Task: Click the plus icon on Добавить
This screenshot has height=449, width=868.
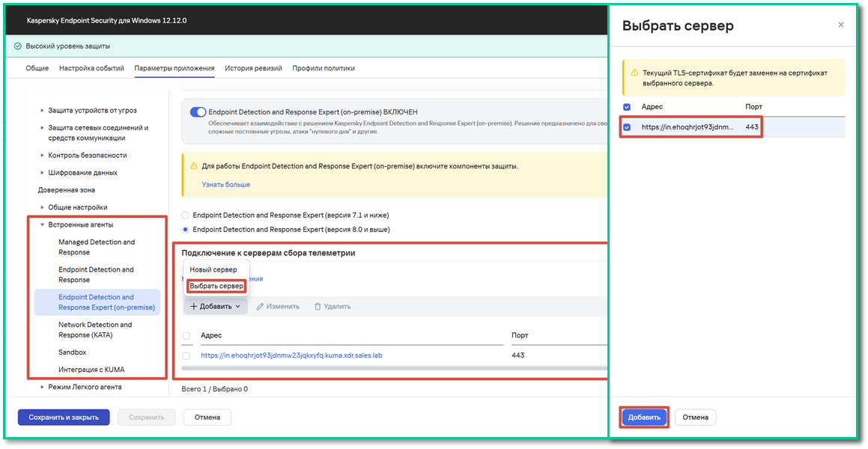Action: click(193, 306)
